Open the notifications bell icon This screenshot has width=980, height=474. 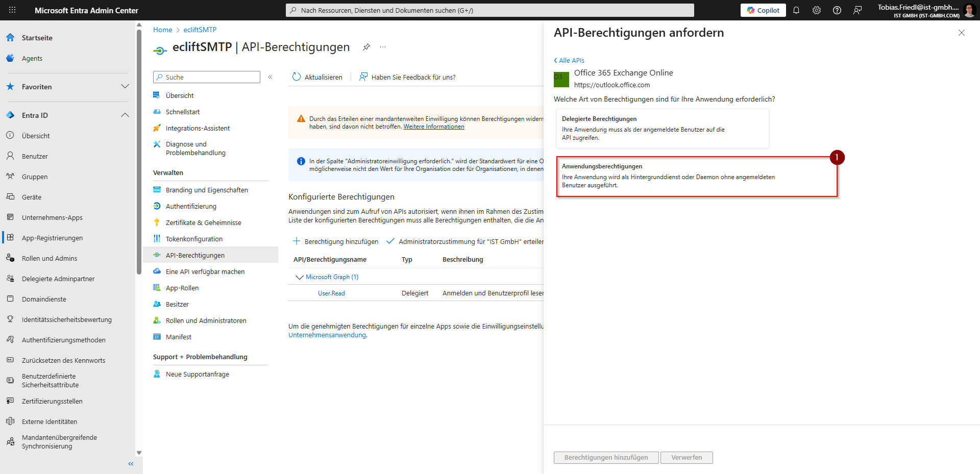pyautogui.click(x=796, y=10)
